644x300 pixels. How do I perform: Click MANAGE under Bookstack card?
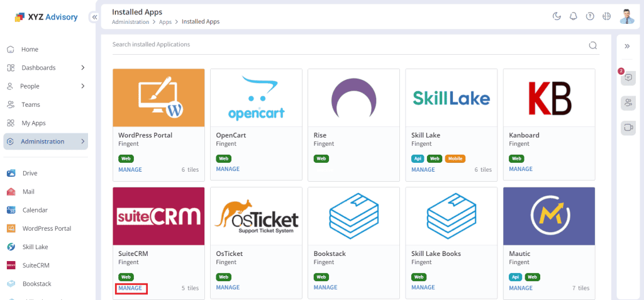pos(326,287)
